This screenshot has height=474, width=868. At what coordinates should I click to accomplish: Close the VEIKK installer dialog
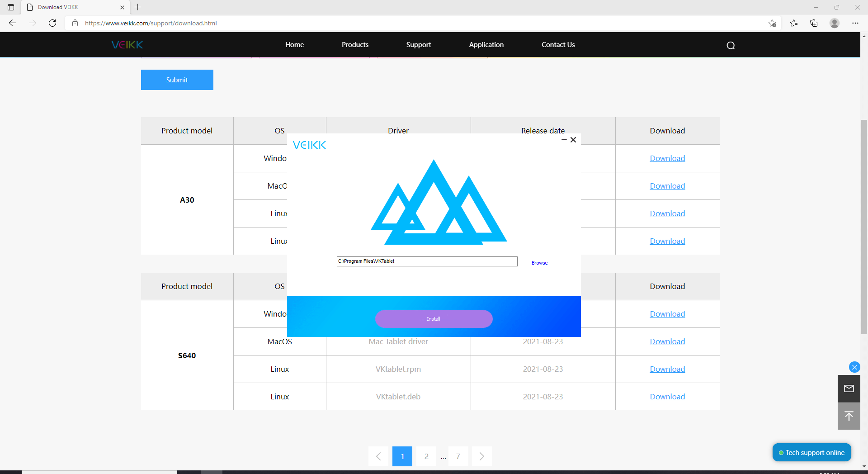573,140
